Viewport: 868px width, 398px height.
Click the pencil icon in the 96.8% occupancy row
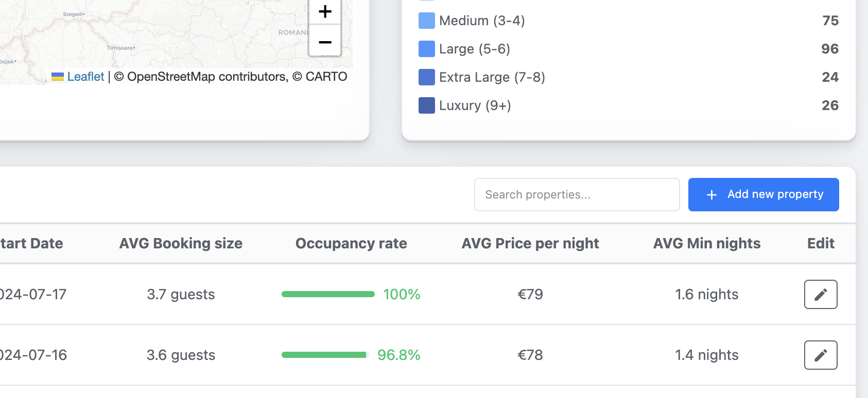(x=820, y=355)
